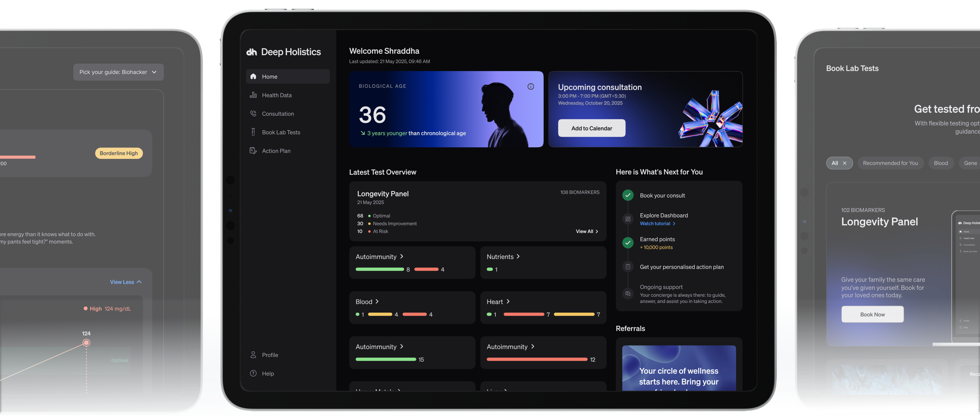Open the Pick your guide dropdown

118,72
